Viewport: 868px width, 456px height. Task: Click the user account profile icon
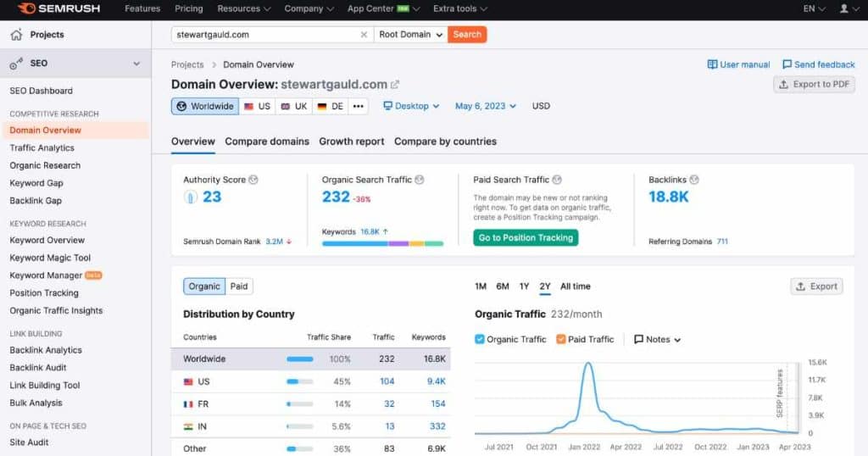pos(843,8)
